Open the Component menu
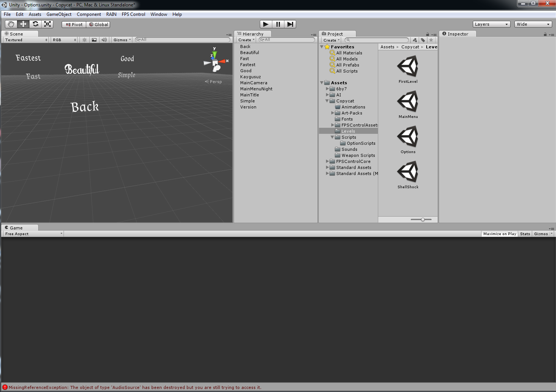This screenshot has height=392, width=556. pyautogui.click(x=89, y=14)
